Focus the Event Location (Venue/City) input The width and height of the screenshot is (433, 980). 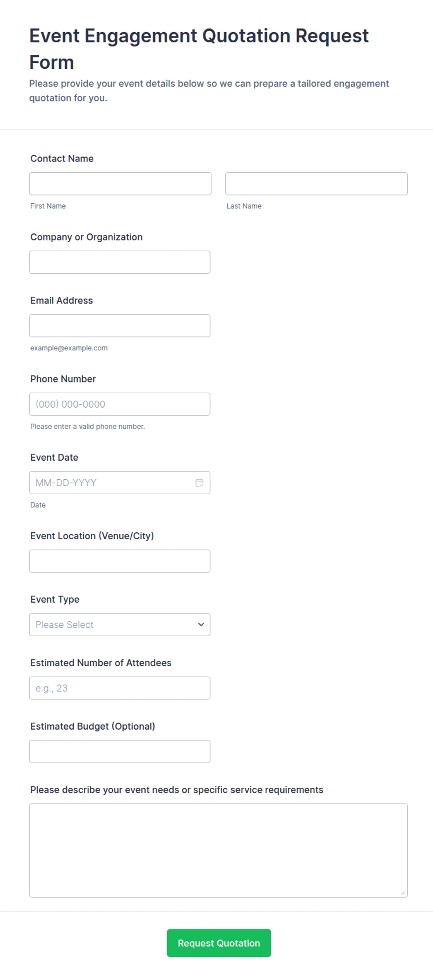[x=120, y=561]
